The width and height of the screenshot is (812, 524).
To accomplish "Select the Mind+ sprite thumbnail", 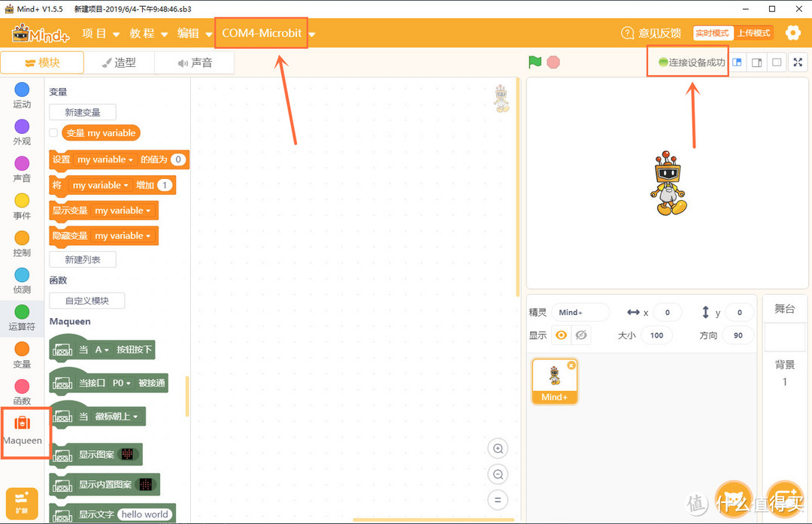I will pyautogui.click(x=555, y=381).
